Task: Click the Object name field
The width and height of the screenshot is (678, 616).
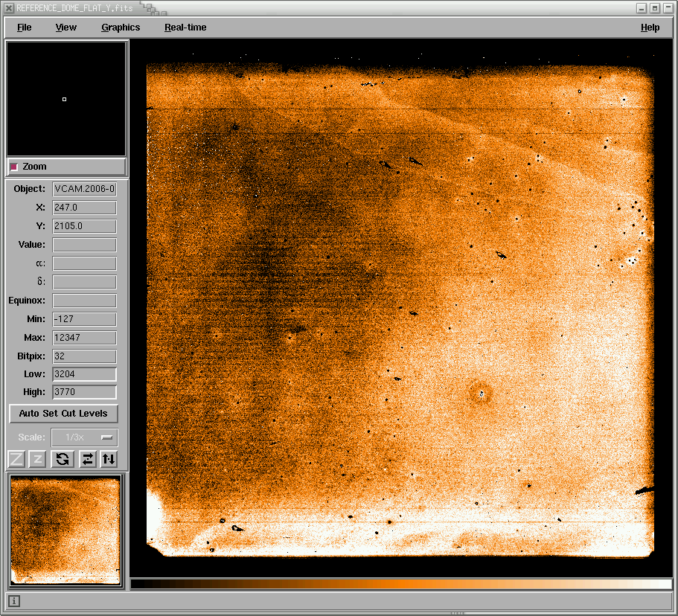Action: 84,189
